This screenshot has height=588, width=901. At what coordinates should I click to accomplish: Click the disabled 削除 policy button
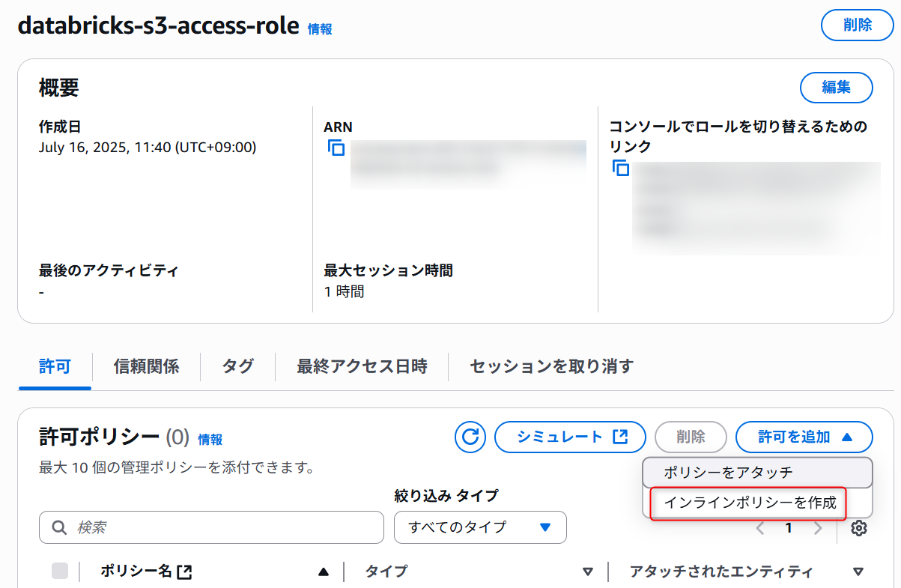pyautogui.click(x=691, y=437)
